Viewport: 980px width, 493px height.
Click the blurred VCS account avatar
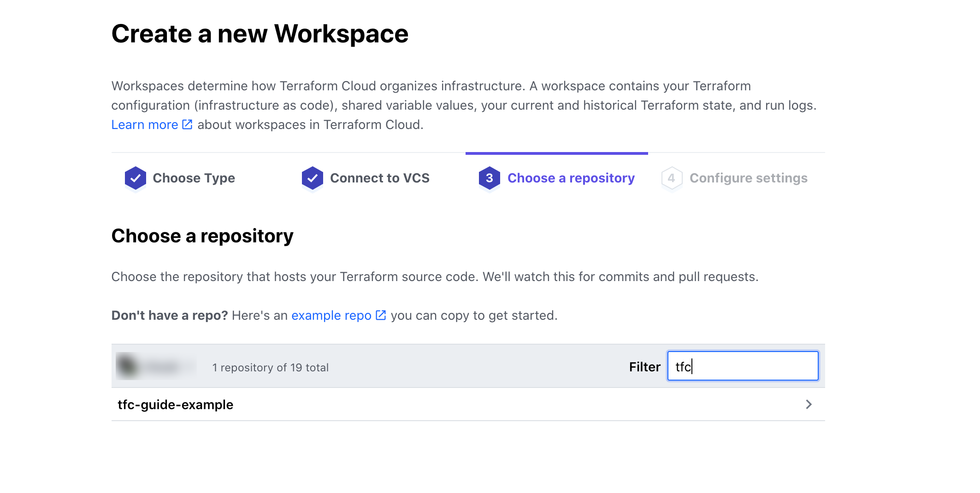[x=127, y=366]
